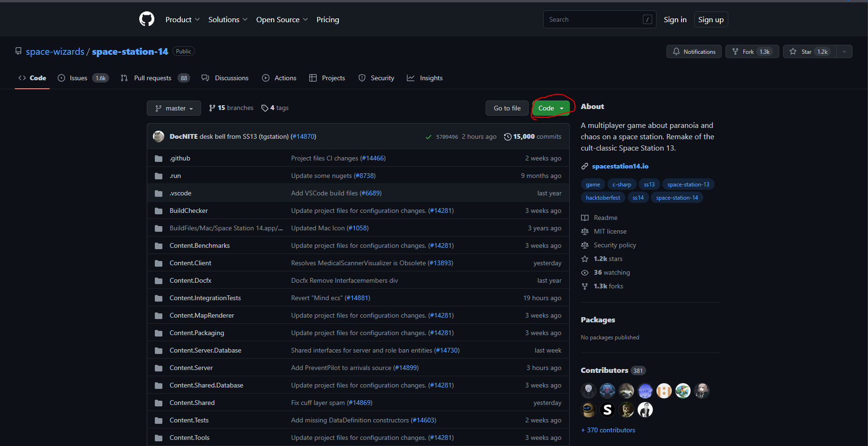Screen dimensions: 868x446
Task: Click the green check status icon
Action: coord(428,137)
